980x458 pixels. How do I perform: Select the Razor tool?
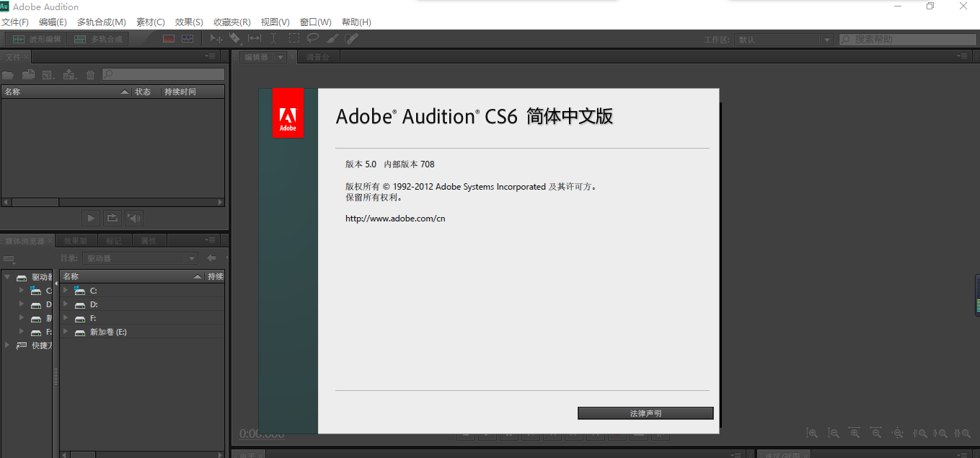[x=235, y=38]
